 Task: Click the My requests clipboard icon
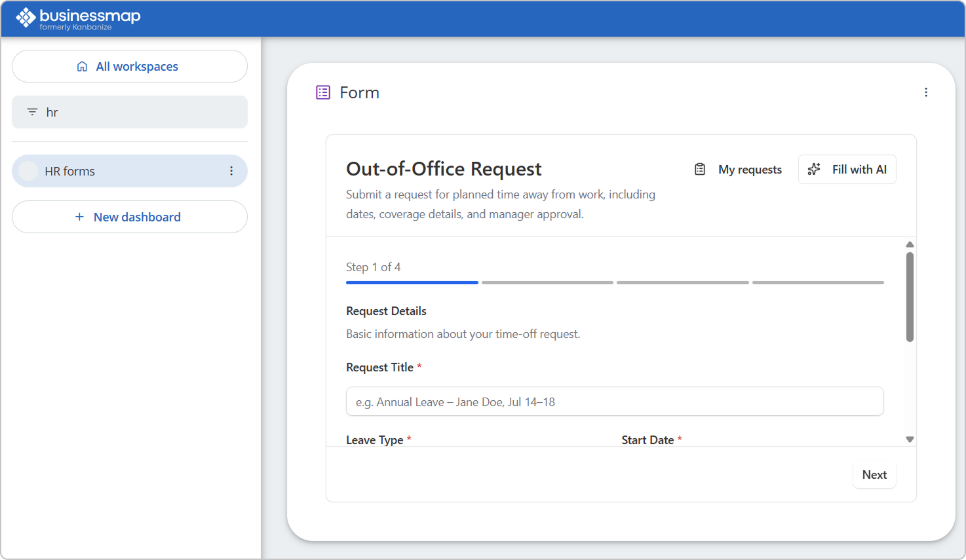pyautogui.click(x=700, y=170)
